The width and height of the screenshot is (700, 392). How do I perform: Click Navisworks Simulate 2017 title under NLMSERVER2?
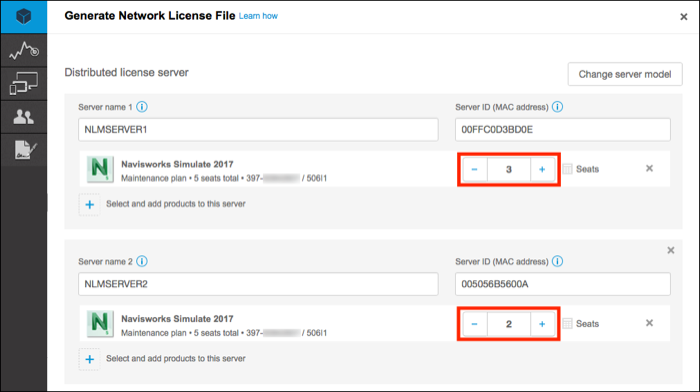(177, 319)
